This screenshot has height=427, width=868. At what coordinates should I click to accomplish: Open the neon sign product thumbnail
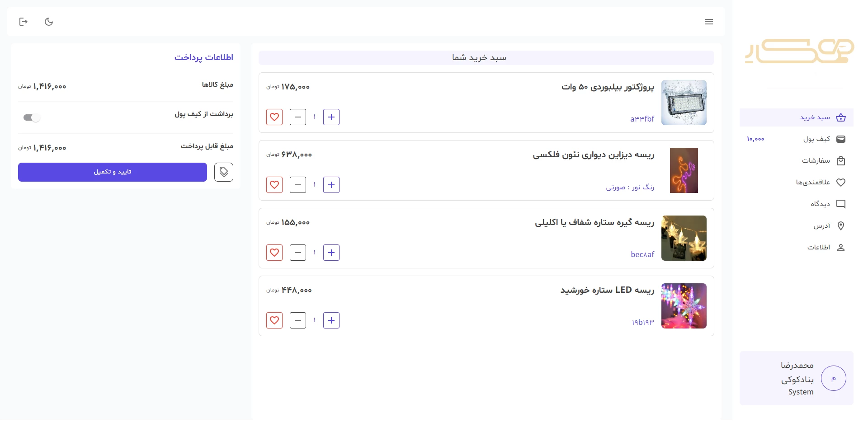pos(684,170)
